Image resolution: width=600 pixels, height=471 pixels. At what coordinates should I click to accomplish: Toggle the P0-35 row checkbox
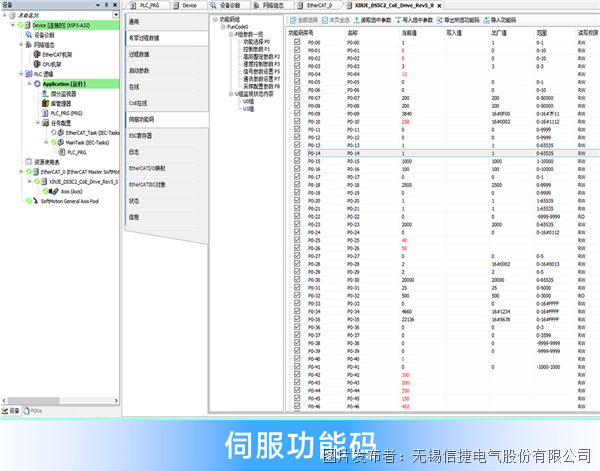[x=297, y=319]
